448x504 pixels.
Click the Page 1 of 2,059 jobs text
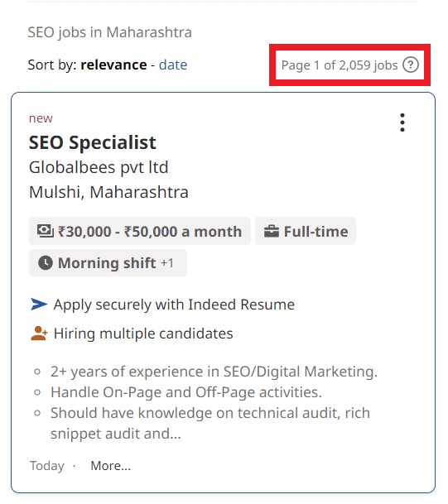(x=340, y=65)
